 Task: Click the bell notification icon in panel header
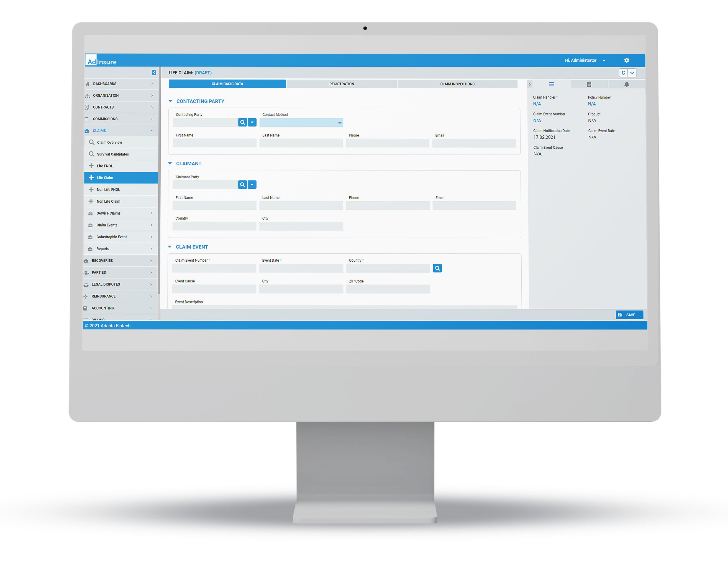click(x=625, y=84)
